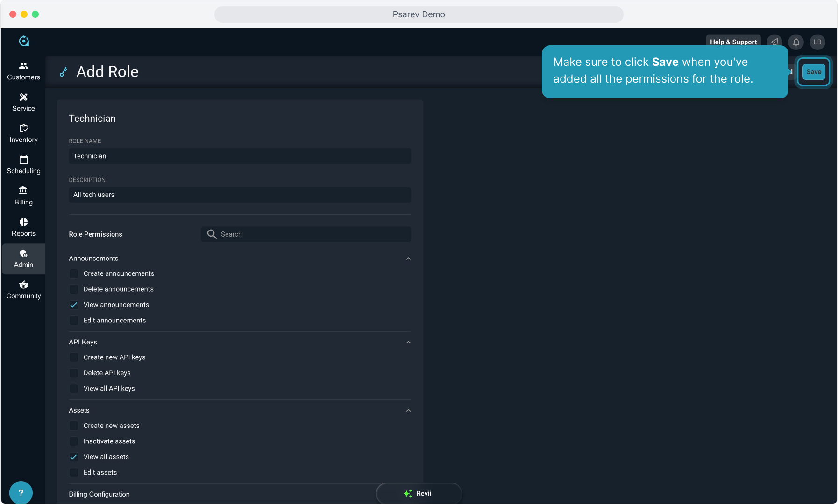Open the Reports pie chart icon
Screen dimensions: 838x504
click(23, 222)
